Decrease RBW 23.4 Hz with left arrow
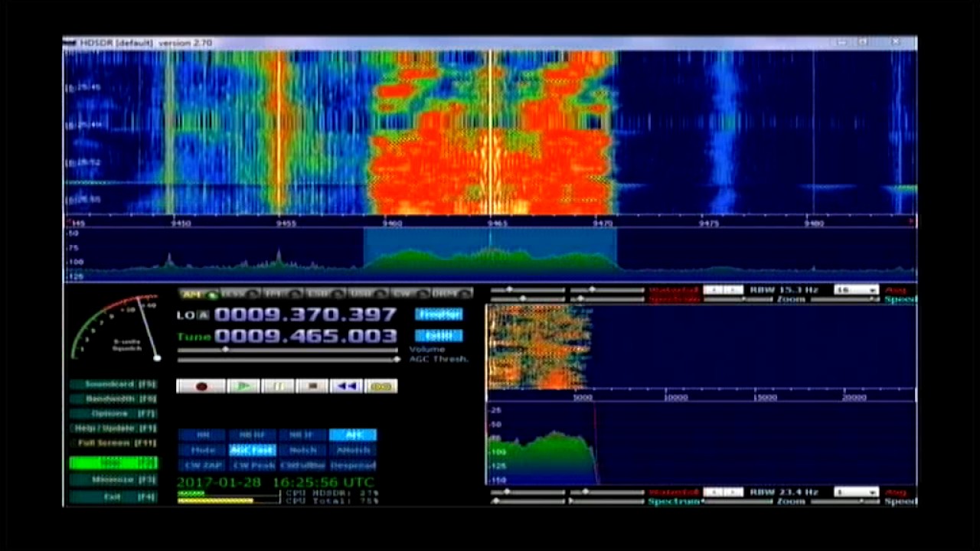 (713, 492)
